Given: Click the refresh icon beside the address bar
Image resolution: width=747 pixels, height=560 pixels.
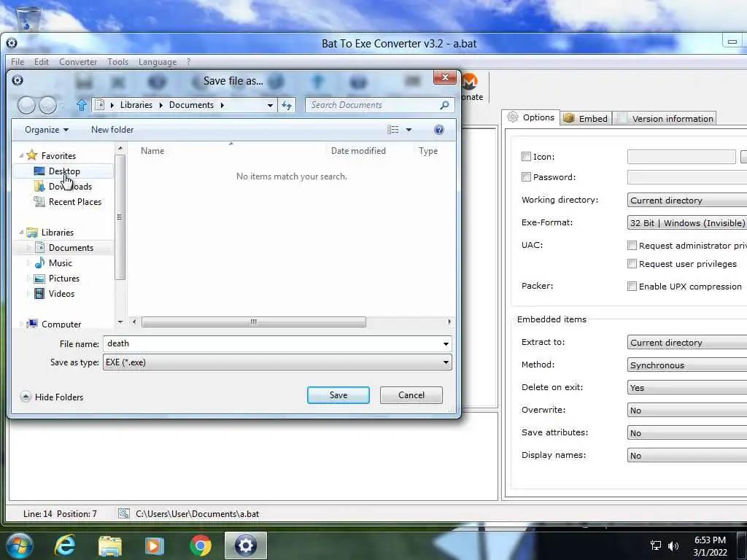Looking at the screenshot, I should [x=286, y=105].
